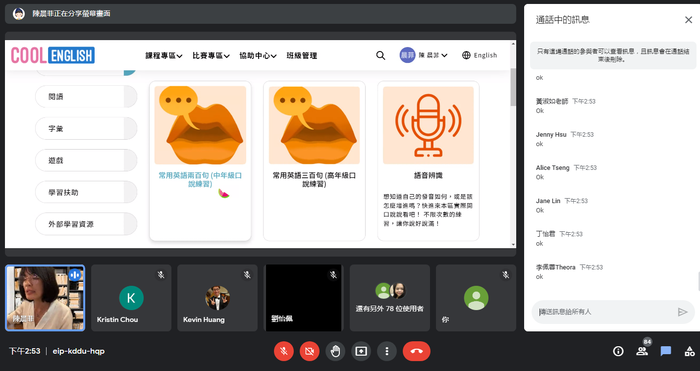
Task: Click speaking indicator on presenter tile
Action: click(x=75, y=275)
